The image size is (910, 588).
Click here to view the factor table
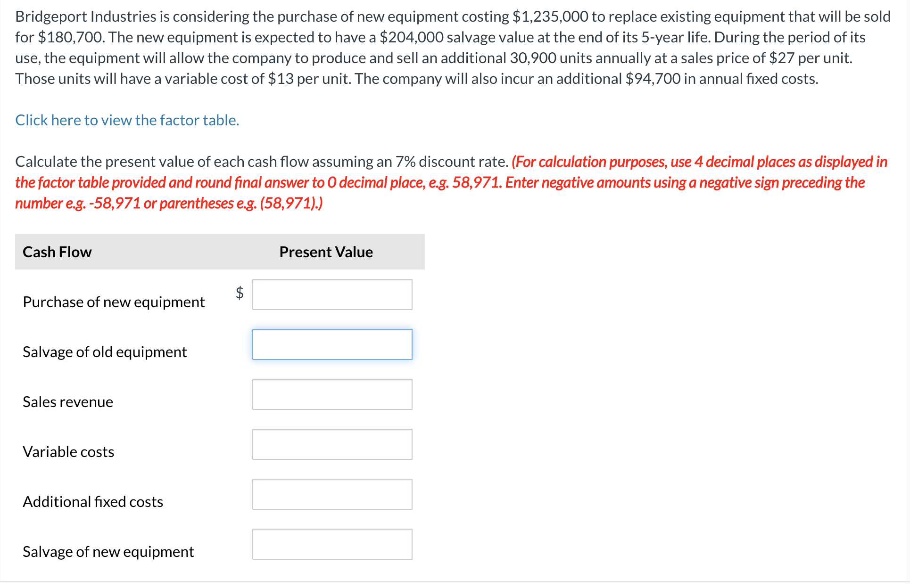tap(126, 120)
